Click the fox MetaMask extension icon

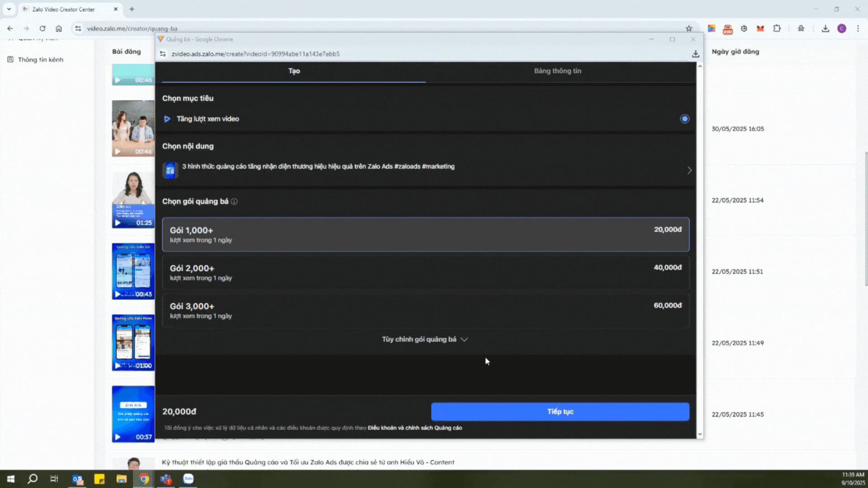tap(760, 28)
